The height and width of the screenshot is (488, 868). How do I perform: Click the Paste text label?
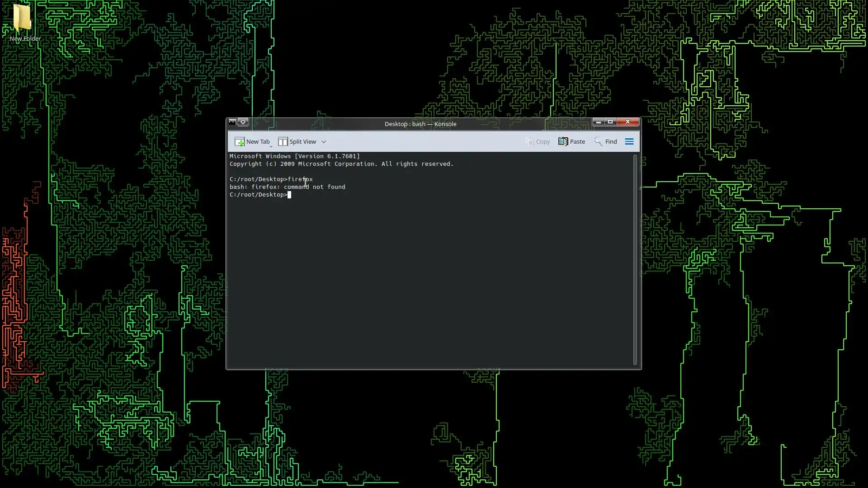point(577,141)
